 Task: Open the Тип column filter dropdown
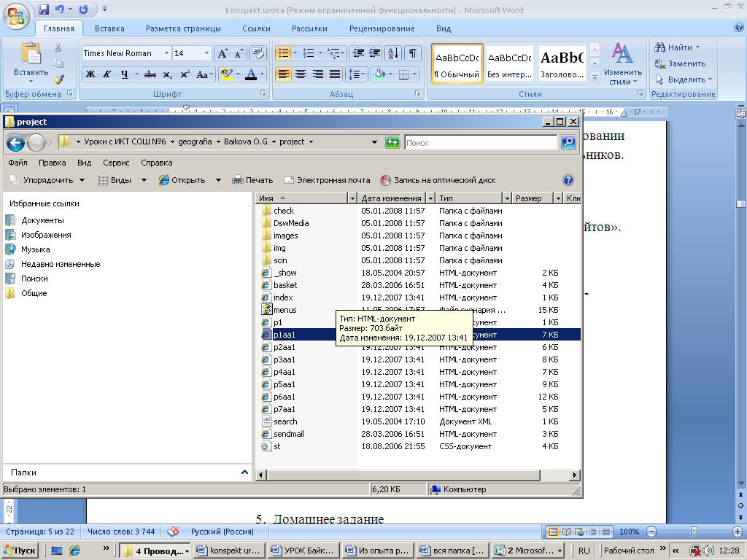(507, 198)
